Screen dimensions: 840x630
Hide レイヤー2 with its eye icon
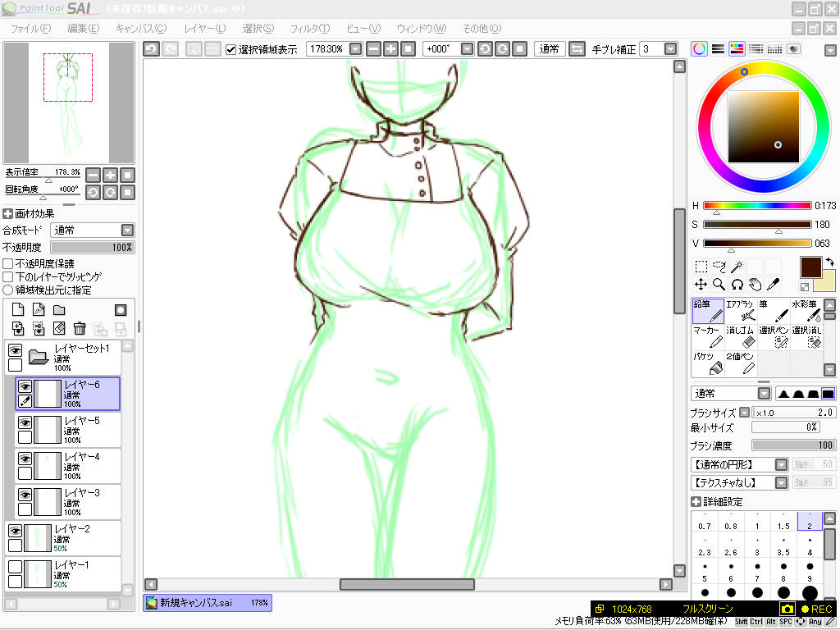(15, 531)
